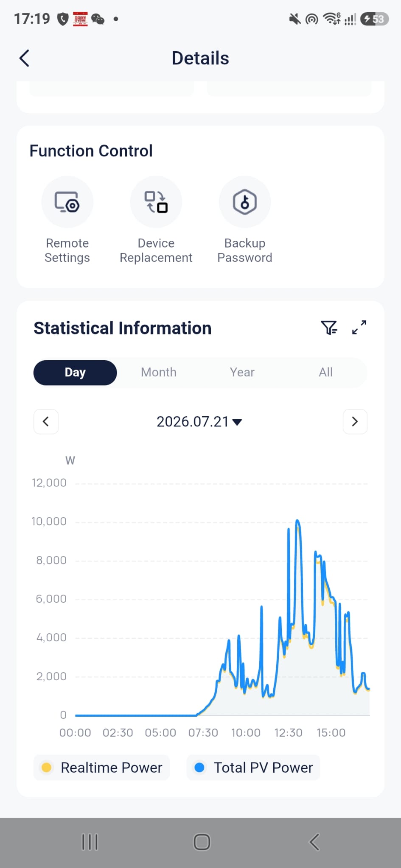Go to the previous day

(x=46, y=422)
